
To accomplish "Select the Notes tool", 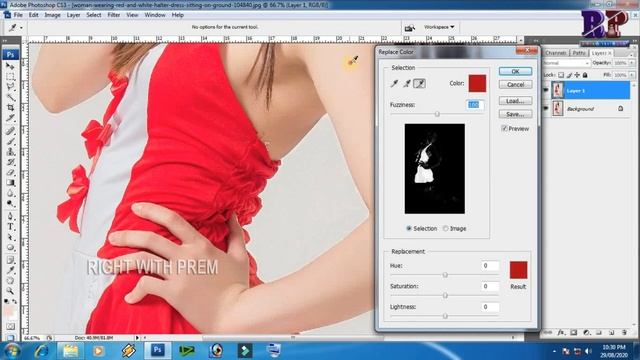I will tap(11, 260).
